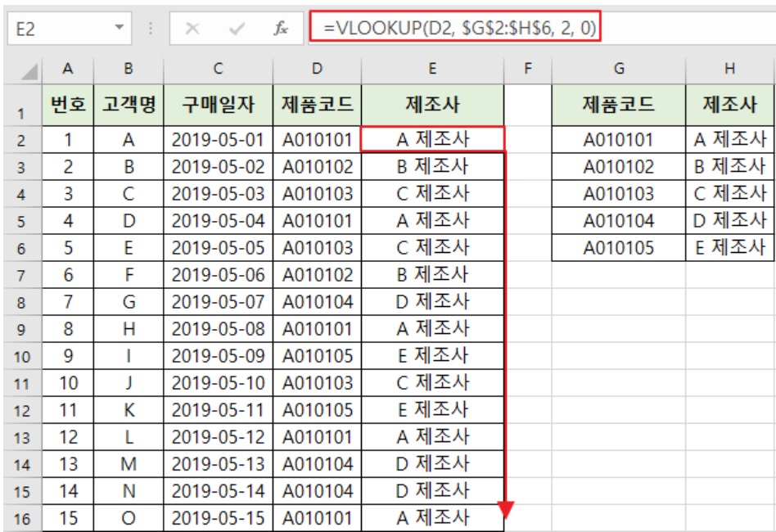Click the customer name cell G
This screenshot has height=532, width=776.
[x=129, y=302]
